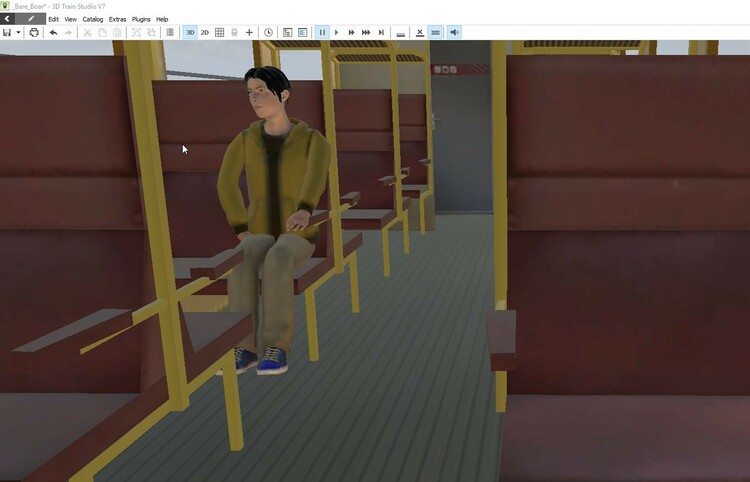Screen dimensions: 750x482
Task: Set simulation to double fast-forward speed
Action: [x=351, y=32]
